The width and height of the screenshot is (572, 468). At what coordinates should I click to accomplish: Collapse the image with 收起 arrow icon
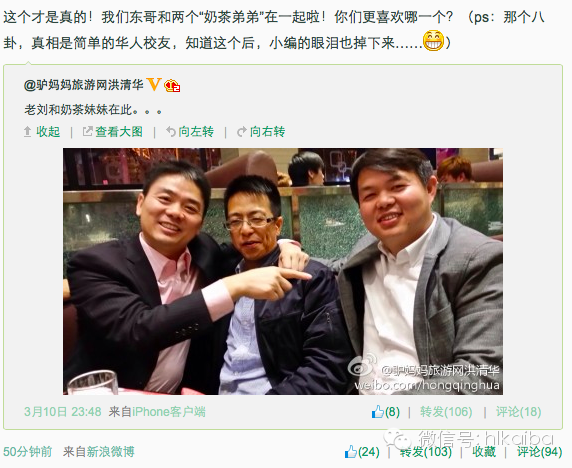42,132
